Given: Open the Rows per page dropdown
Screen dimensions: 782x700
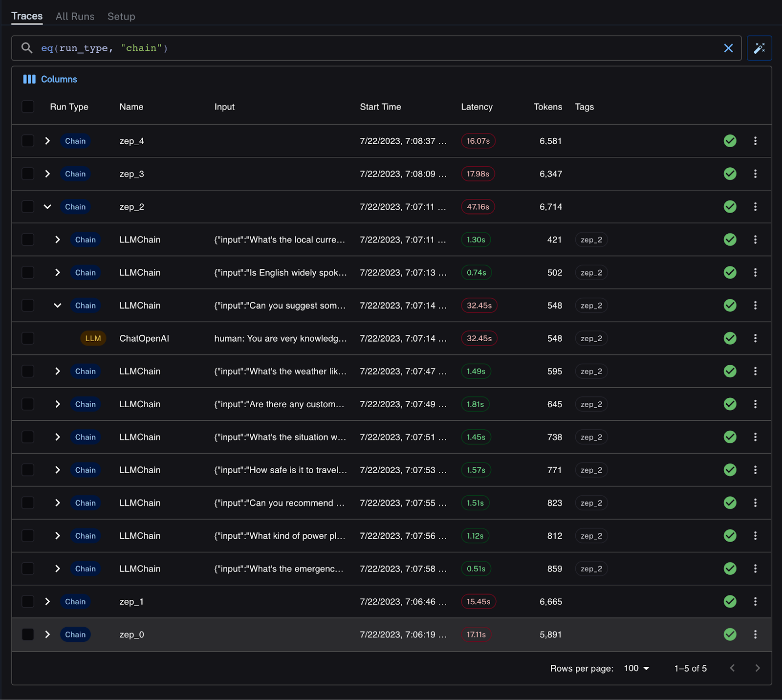Looking at the screenshot, I should pyautogui.click(x=636, y=668).
